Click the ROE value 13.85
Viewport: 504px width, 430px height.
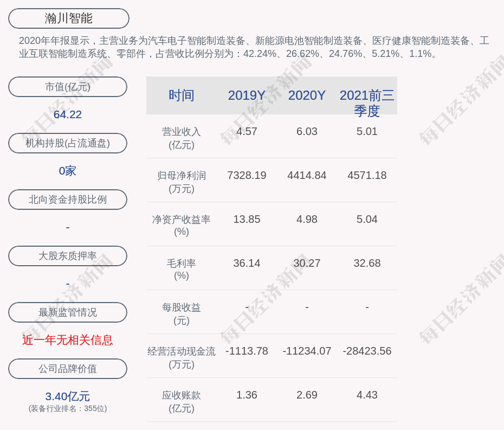247,220
